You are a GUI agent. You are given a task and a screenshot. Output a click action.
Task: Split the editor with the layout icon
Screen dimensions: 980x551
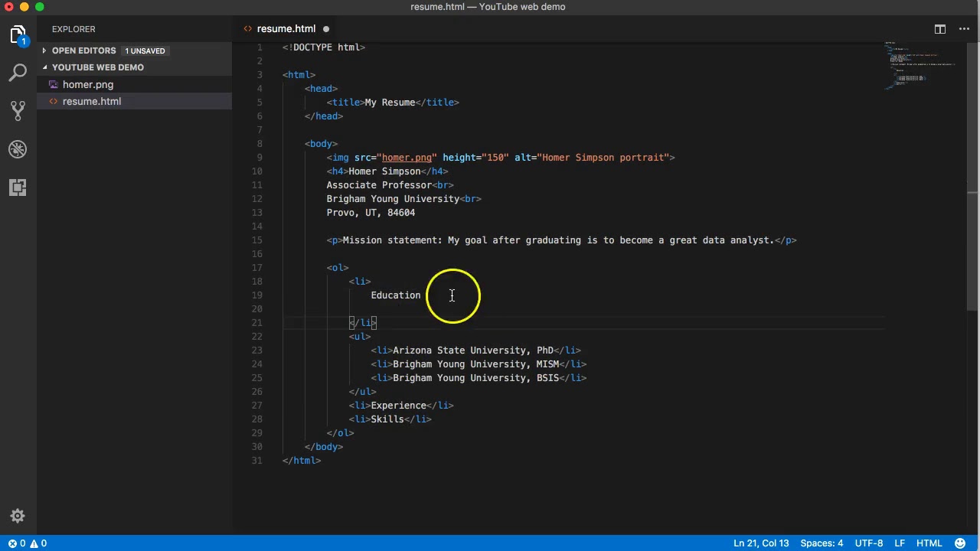[x=939, y=29]
